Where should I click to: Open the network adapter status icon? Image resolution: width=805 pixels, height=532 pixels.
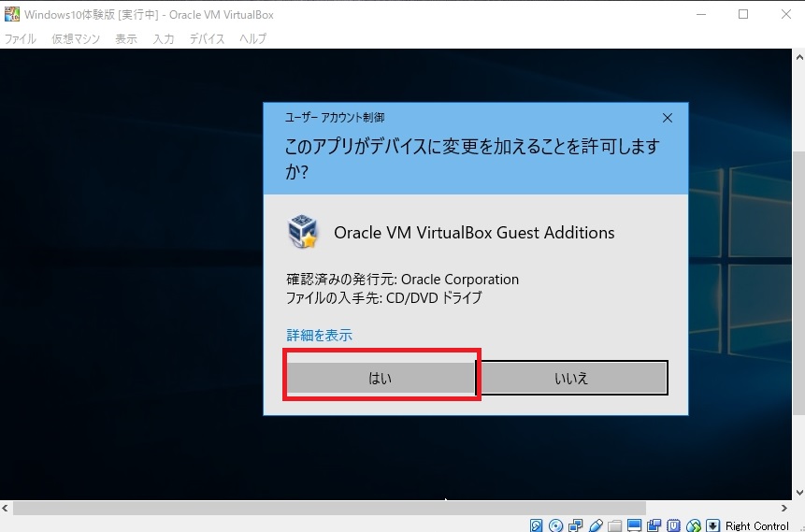(x=576, y=525)
